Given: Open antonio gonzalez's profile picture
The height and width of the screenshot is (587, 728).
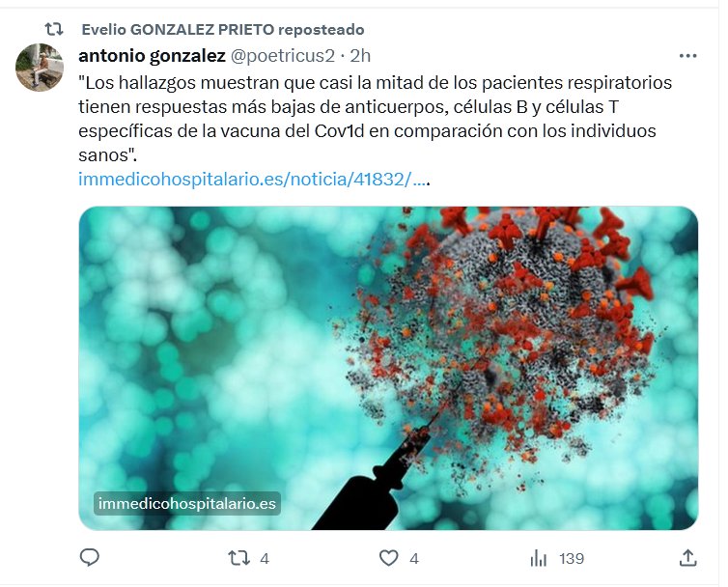Looking at the screenshot, I should pos(40,68).
